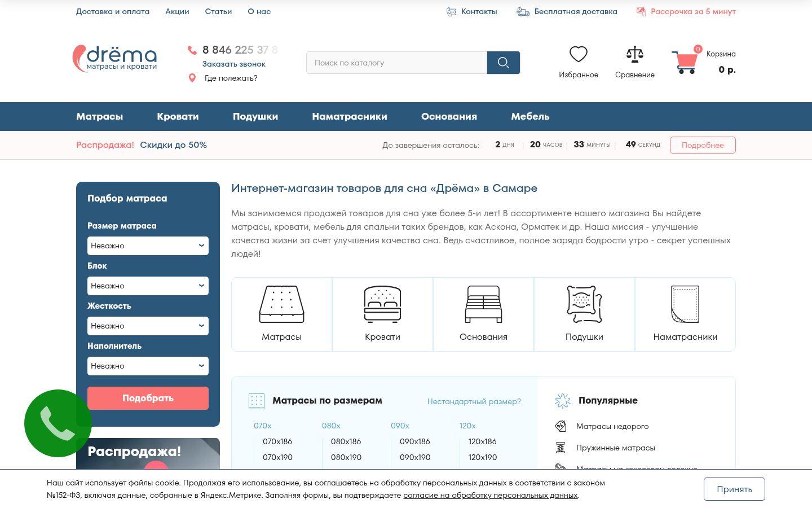Open the Сравнение scales icon
The image size is (812, 508).
[x=635, y=54]
